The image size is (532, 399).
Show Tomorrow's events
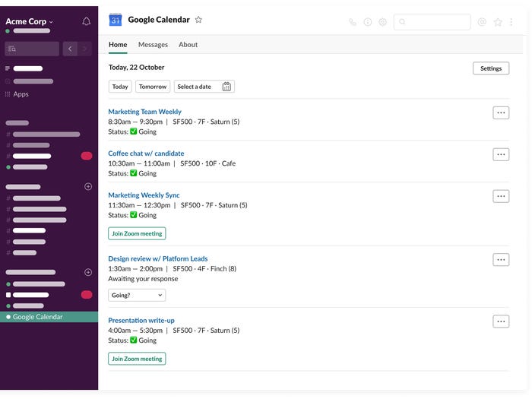[153, 87]
